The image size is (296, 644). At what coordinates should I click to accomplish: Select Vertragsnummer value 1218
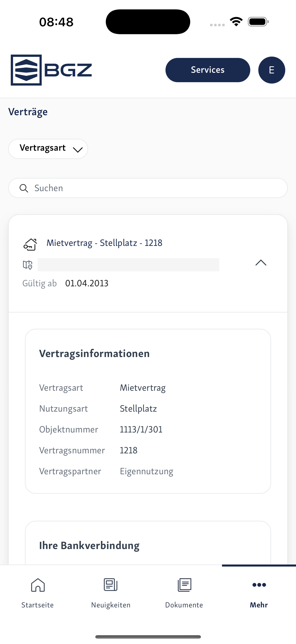(128, 450)
